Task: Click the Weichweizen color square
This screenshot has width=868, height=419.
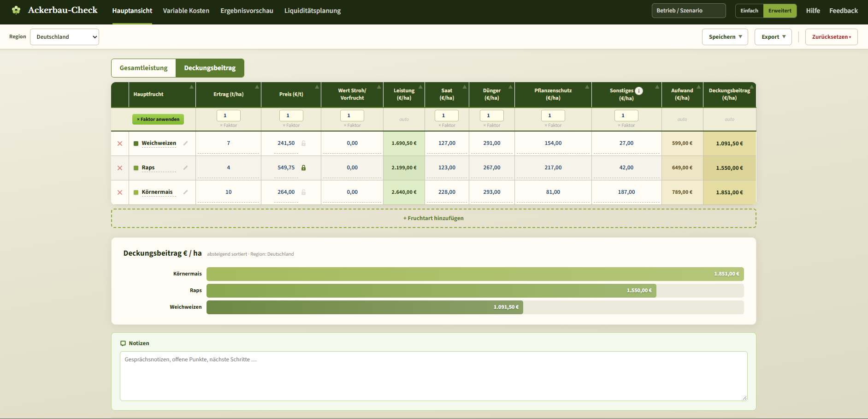Action: tap(136, 144)
